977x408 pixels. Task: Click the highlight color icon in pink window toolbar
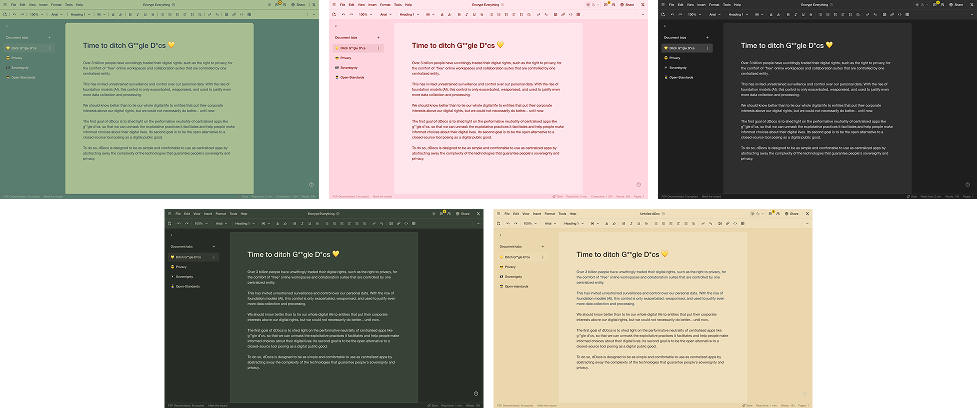pos(449,14)
